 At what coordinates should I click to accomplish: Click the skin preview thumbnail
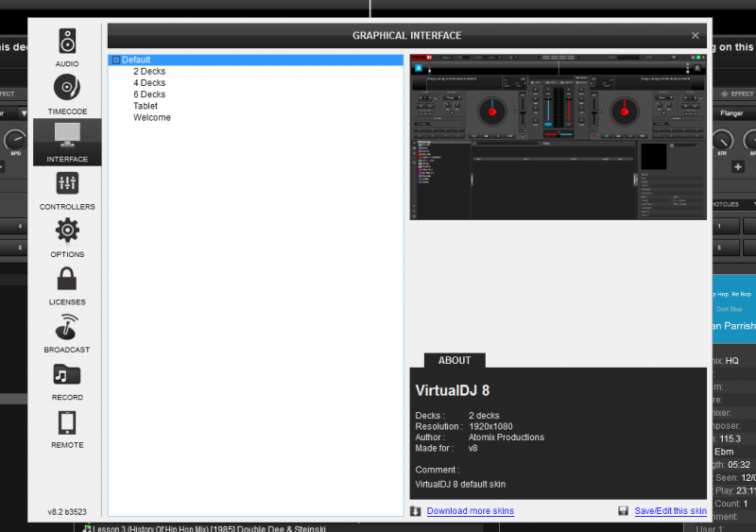click(x=558, y=137)
